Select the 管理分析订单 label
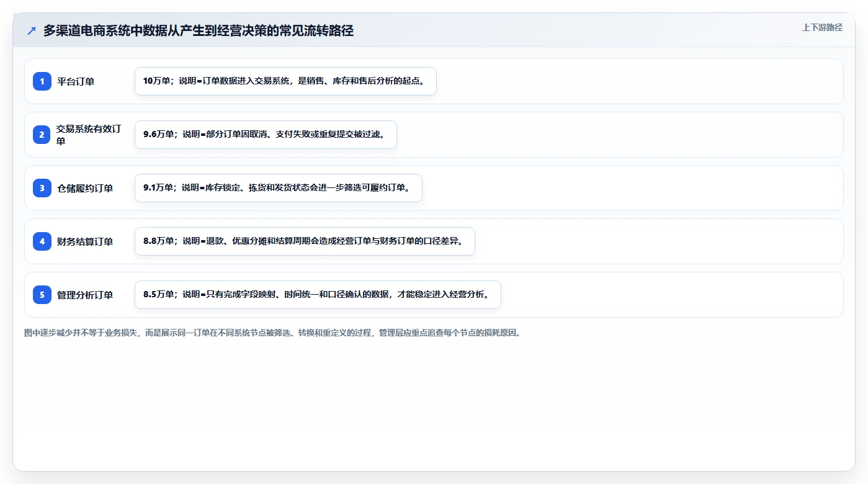 coord(85,295)
